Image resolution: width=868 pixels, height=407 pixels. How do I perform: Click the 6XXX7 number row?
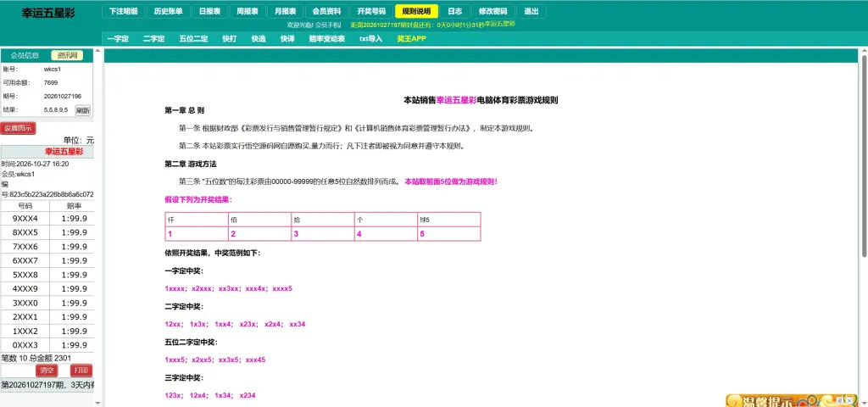tap(47, 261)
